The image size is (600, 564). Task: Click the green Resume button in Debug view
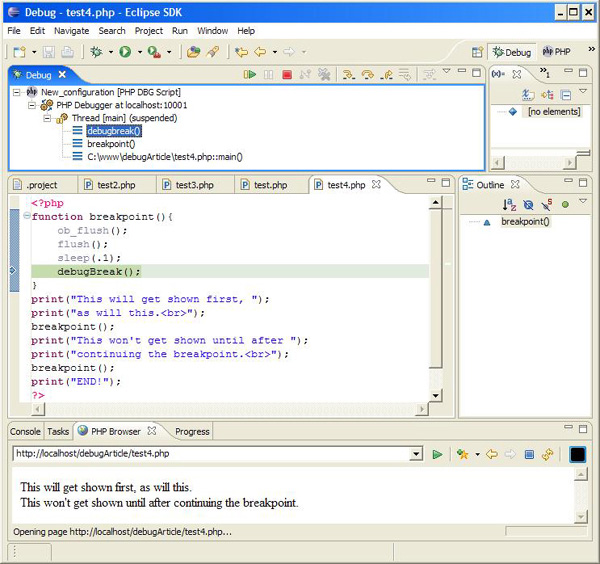click(x=249, y=75)
